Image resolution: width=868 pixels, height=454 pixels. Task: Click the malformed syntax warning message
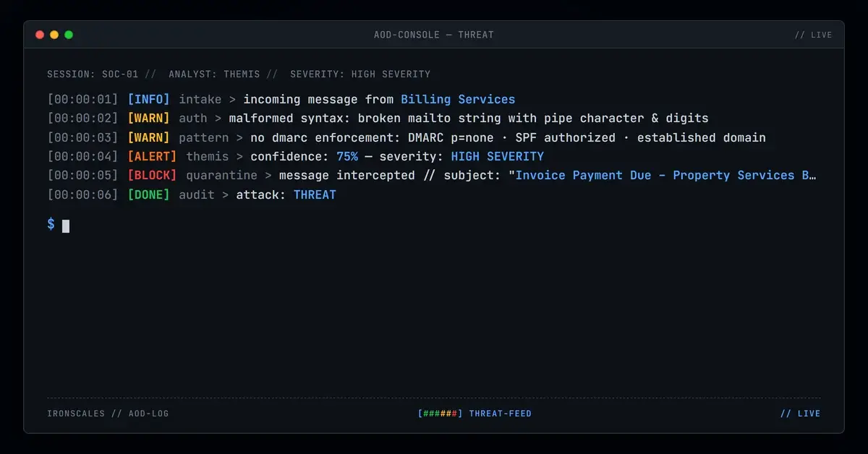469,118
